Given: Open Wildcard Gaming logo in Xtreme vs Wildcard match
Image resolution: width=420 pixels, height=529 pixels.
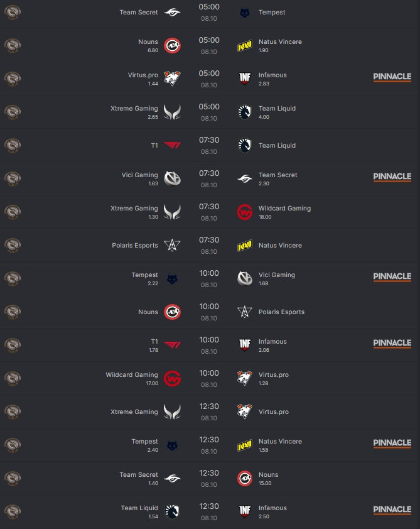Looking at the screenshot, I should [245, 212].
